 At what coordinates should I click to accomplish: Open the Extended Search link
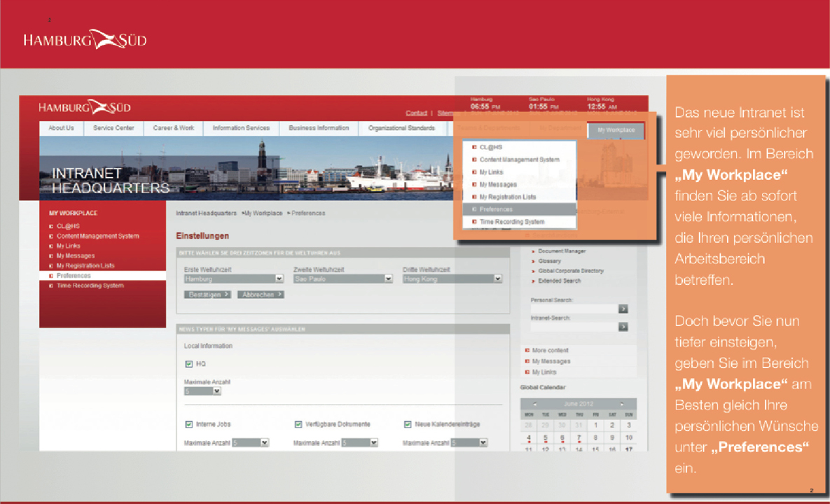(560, 281)
